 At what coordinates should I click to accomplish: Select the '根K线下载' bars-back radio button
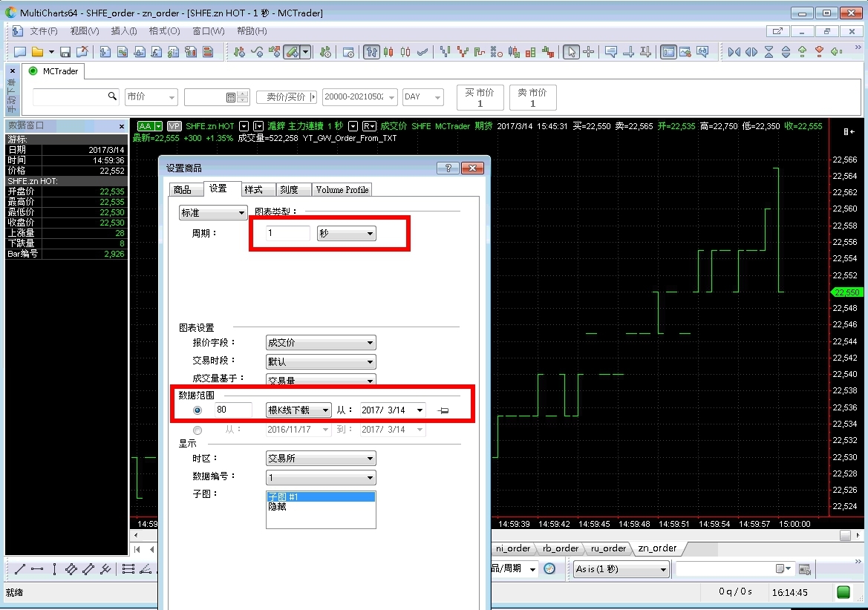click(198, 410)
